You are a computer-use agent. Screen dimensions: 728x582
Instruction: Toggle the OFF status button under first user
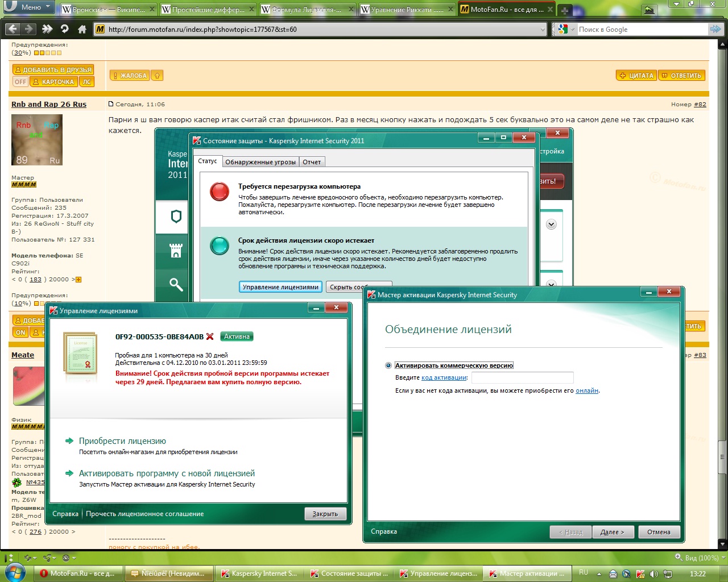pos(20,82)
